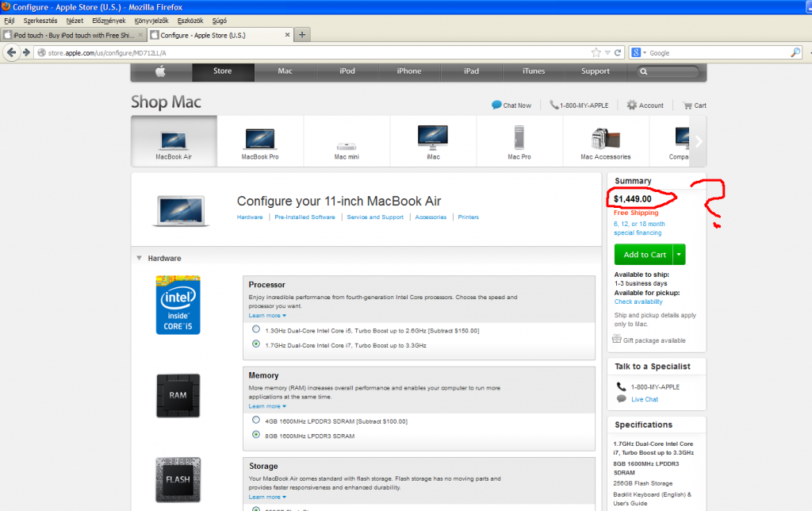
Task: Open the Szerkesztés menu
Action: [40, 21]
